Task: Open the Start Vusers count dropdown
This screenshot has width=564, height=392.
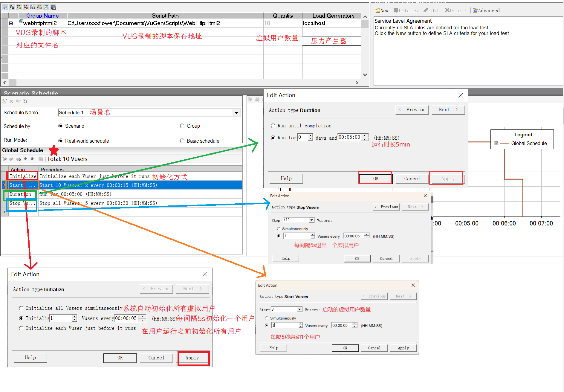Action: 299,309
